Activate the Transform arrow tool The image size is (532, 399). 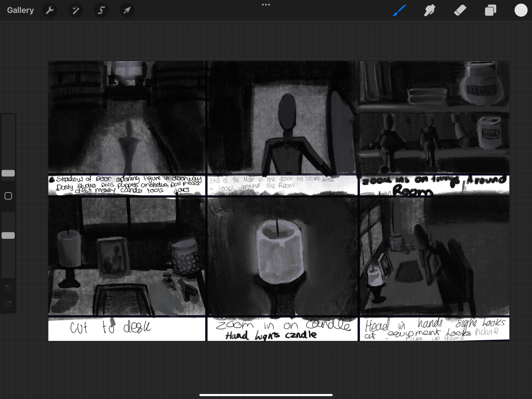coord(127,10)
